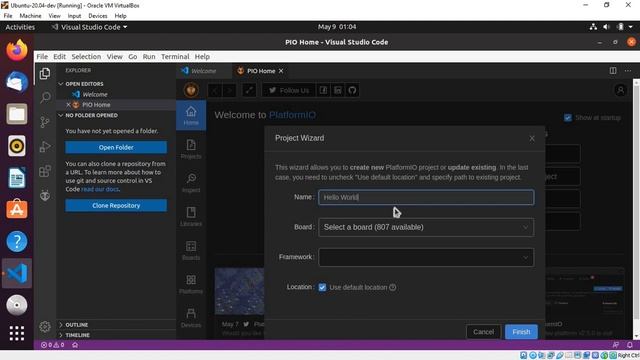Open editor More Actions ellipsis
The image size is (640, 360).
(628, 71)
